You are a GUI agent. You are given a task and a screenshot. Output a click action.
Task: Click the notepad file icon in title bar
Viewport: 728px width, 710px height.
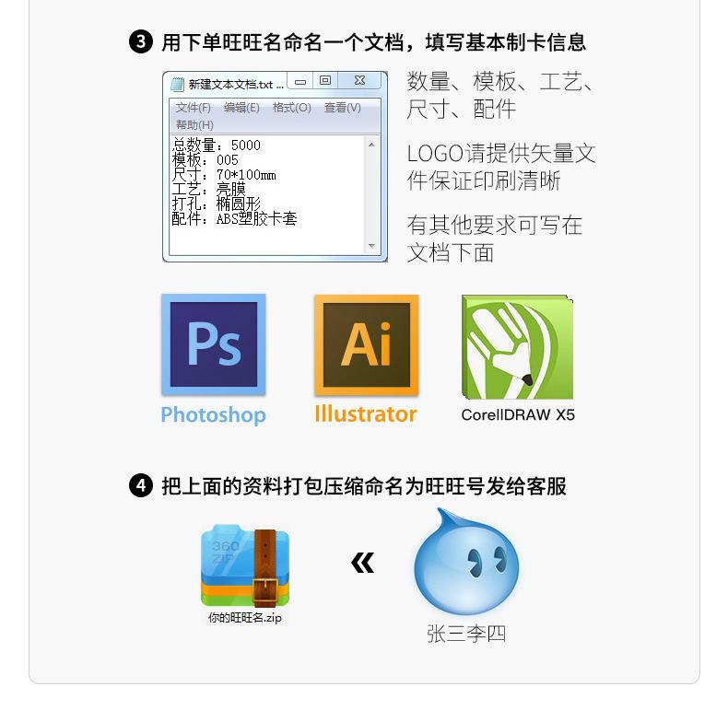coord(177,84)
